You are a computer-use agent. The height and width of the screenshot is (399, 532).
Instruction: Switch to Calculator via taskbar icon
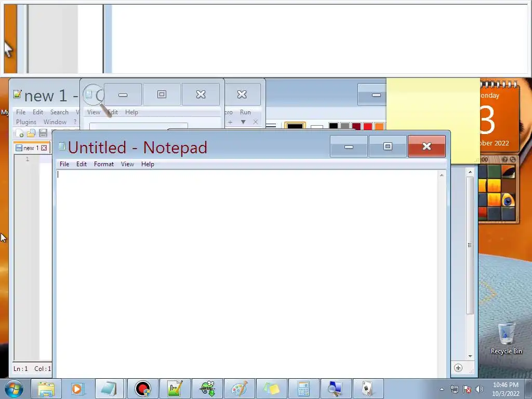pos(303,389)
